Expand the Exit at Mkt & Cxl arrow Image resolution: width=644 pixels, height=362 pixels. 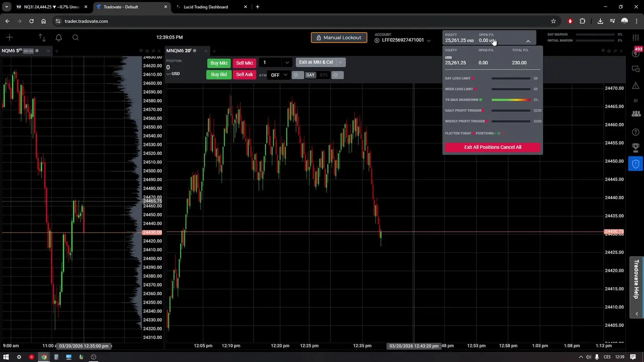click(x=341, y=62)
